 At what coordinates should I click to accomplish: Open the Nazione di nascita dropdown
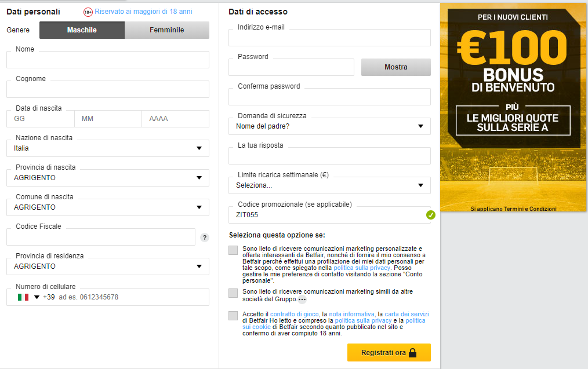(x=108, y=148)
